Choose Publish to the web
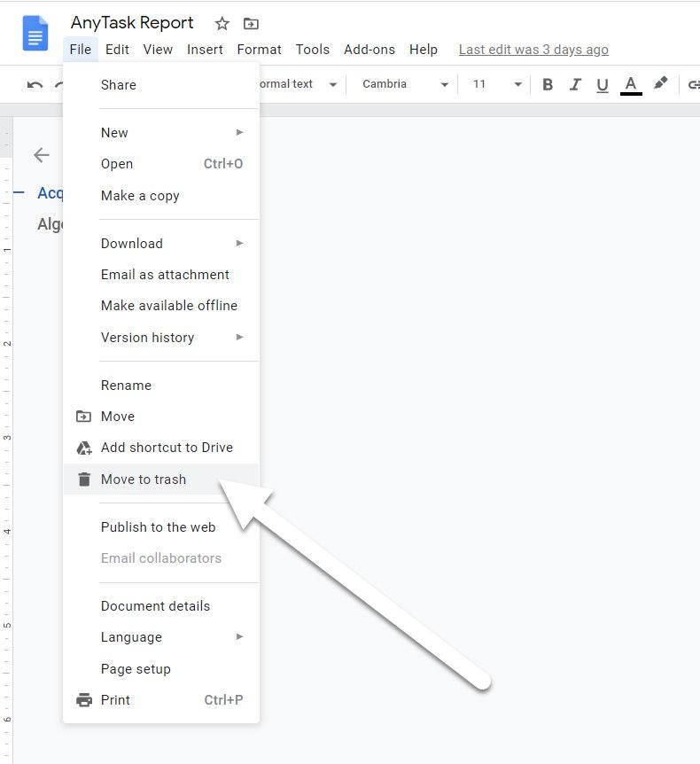 161,526
